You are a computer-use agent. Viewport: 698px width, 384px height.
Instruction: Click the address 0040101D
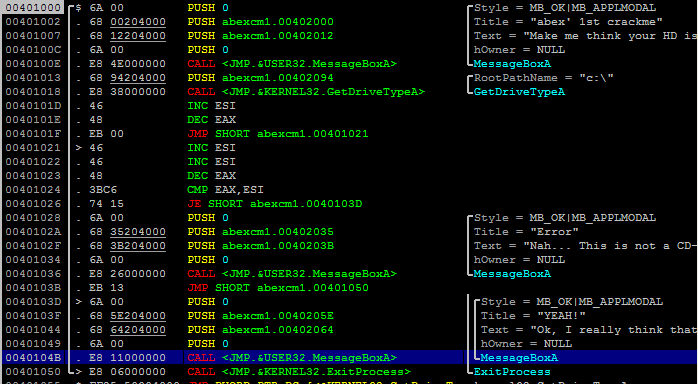pyautogui.click(x=33, y=106)
